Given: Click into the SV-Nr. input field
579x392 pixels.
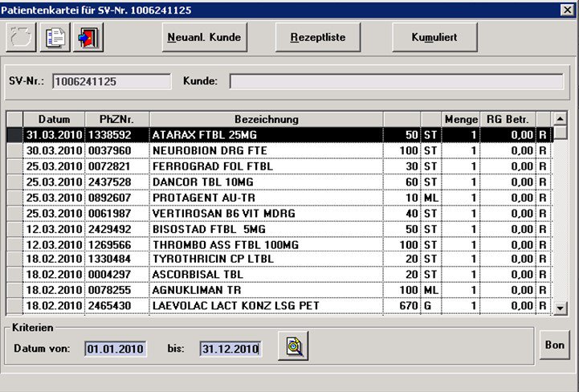Looking at the screenshot, I should click(x=112, y=81).
